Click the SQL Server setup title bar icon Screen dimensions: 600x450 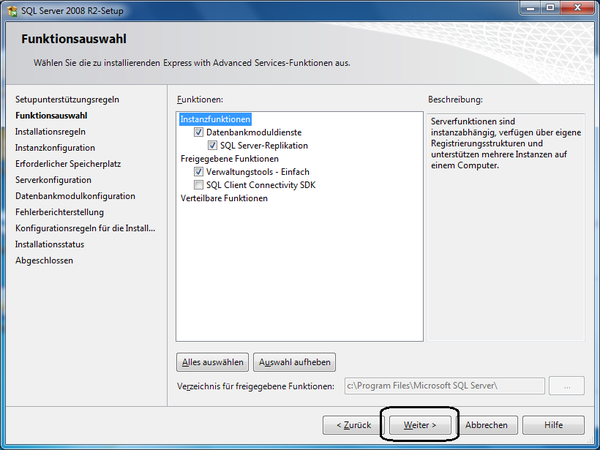pos(12,10)
